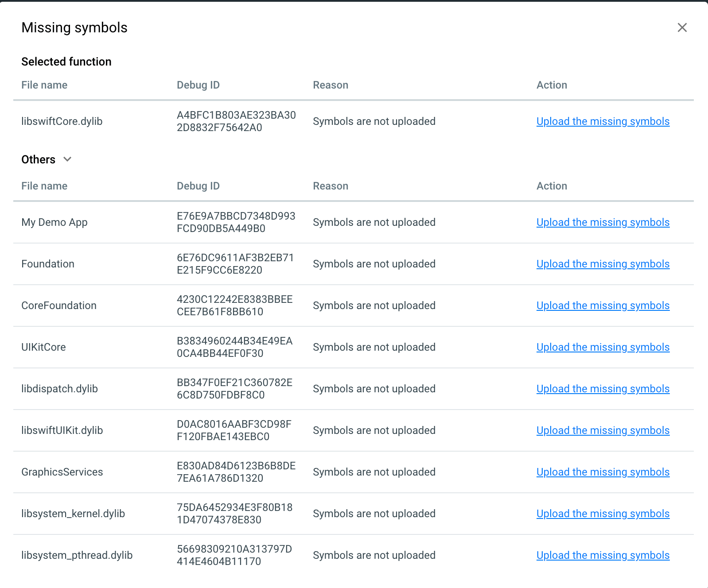Collapse the Others section chevron
Viewport: 708px width, 588px height.
[x=67, y=159]
